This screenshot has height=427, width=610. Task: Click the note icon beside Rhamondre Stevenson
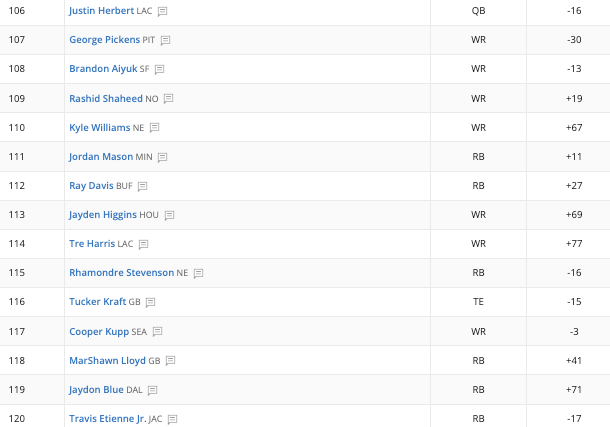[x=198, y=273]
